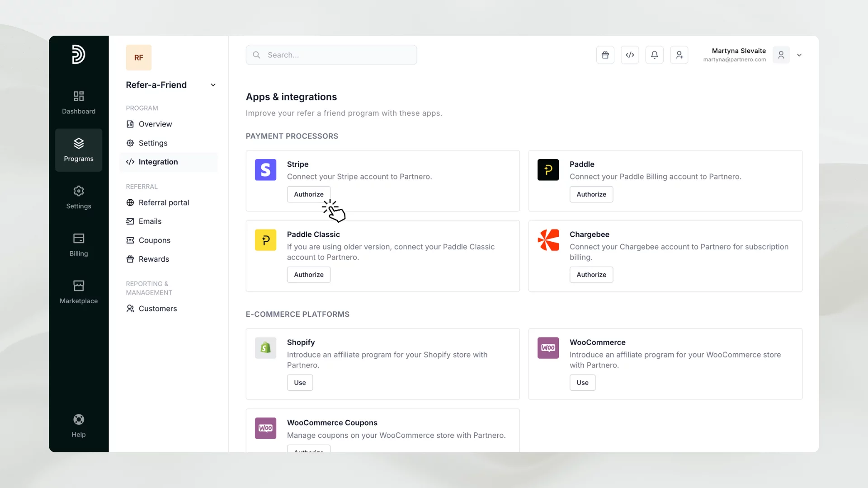
Task: Click the gift icon in top bar
Action: pos(605,55)
